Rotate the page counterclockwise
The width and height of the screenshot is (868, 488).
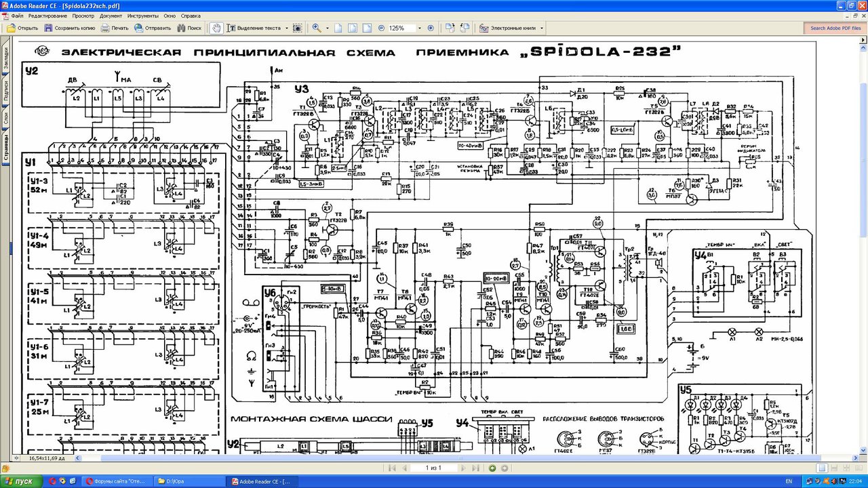(465, 28)
